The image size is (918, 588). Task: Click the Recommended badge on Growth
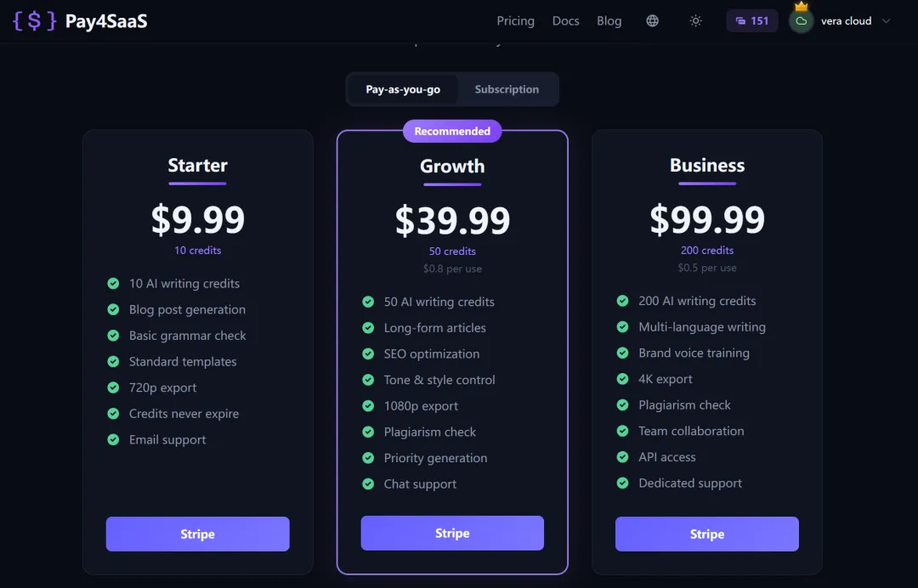click(x=452, y=131)
